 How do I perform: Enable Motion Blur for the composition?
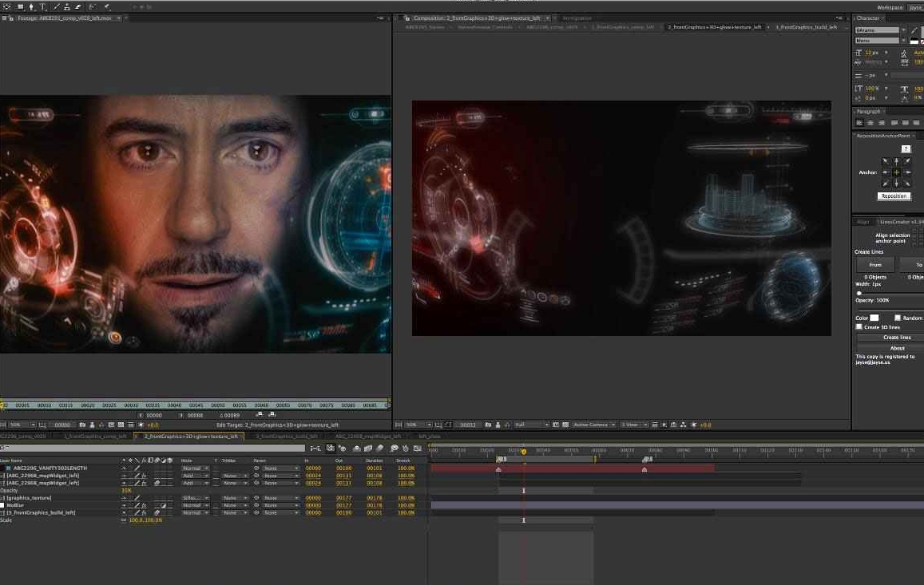(380, 449)
